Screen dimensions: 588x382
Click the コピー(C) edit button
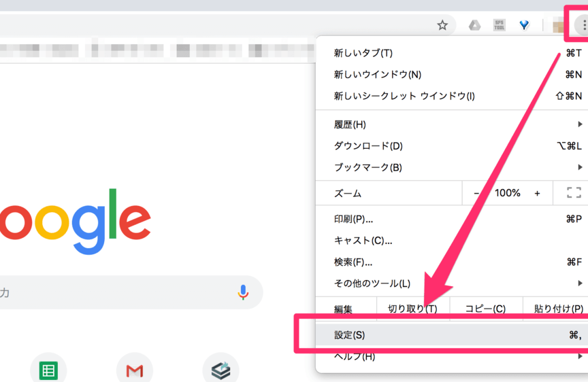[x=485, y=309]
